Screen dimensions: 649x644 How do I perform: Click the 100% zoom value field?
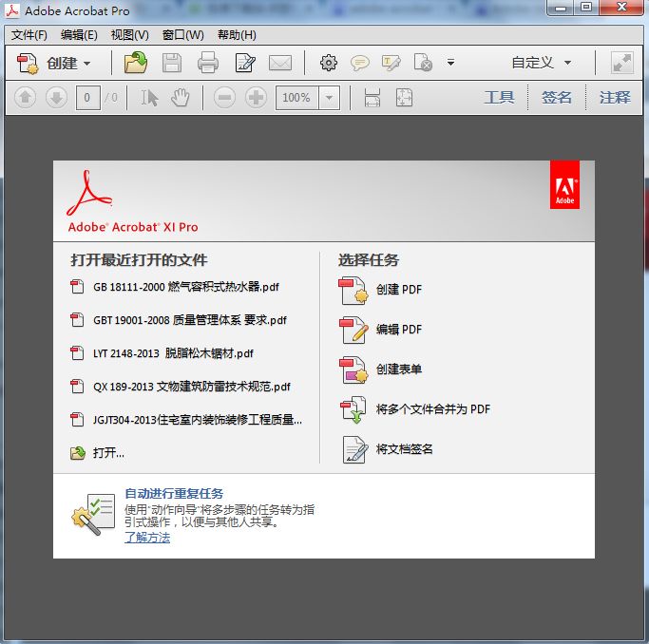coord(297,98)
